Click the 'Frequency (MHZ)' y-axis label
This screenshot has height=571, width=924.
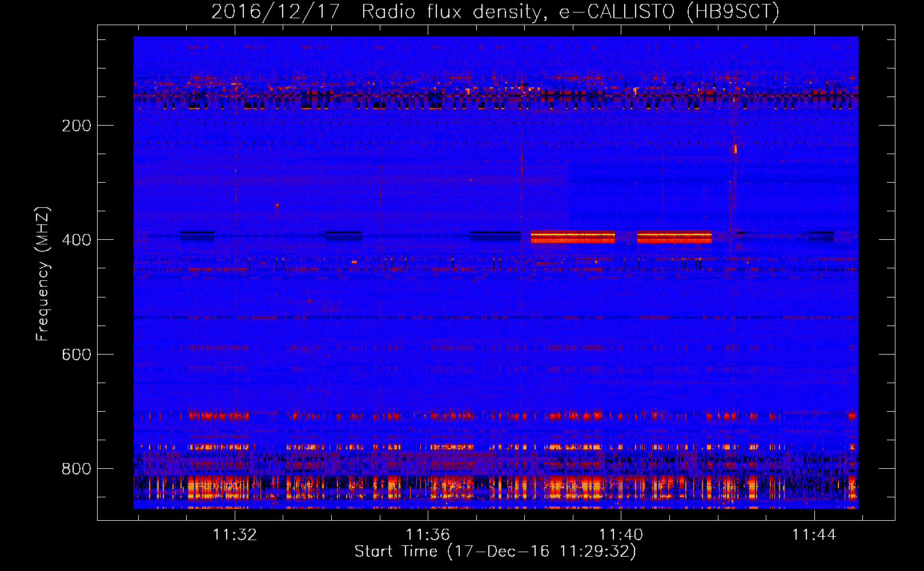[x=43, y=274]
